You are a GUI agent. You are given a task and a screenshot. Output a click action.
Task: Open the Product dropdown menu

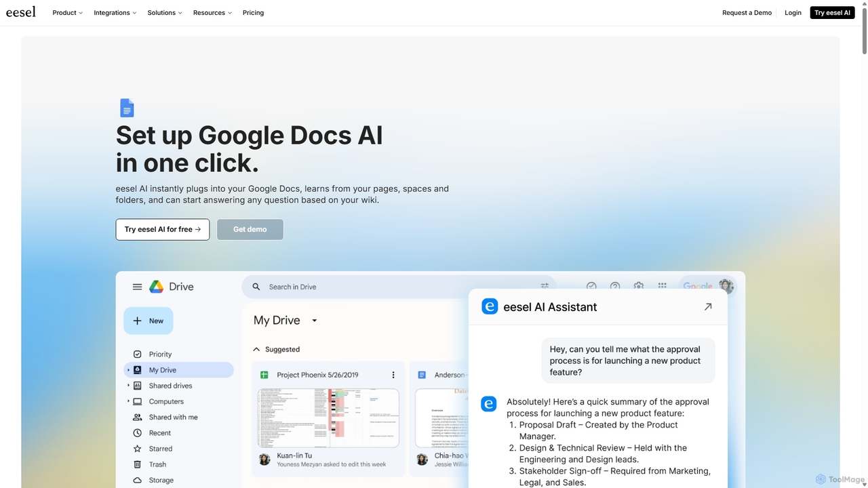(68, 13)
